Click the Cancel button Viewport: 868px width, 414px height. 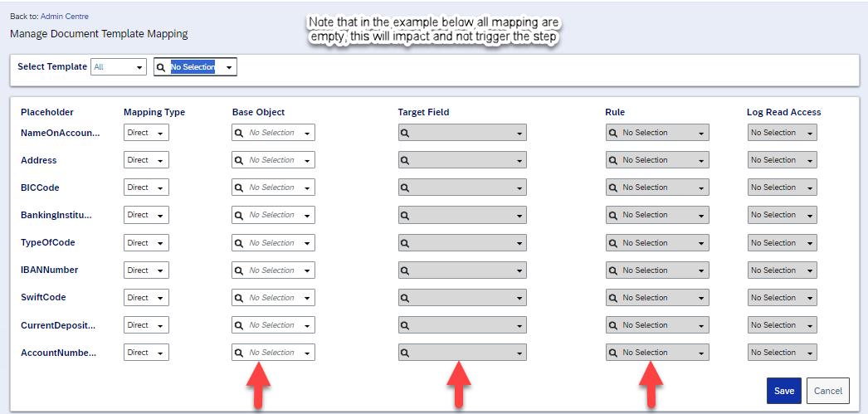pyautogui.click(x=828, y=391)
